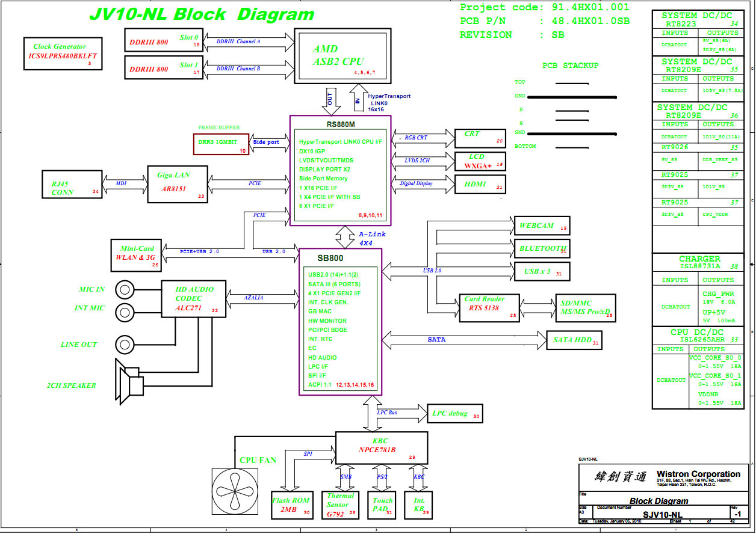756x534 pixels.
Task: Select the VCC_CORE_S0_0 output entry
Action: point(716,361)
